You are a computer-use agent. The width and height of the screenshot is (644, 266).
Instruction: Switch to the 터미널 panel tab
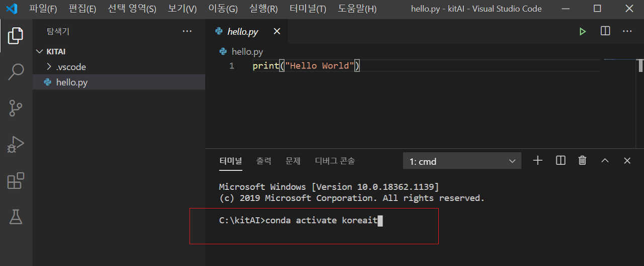pos(230,161)
